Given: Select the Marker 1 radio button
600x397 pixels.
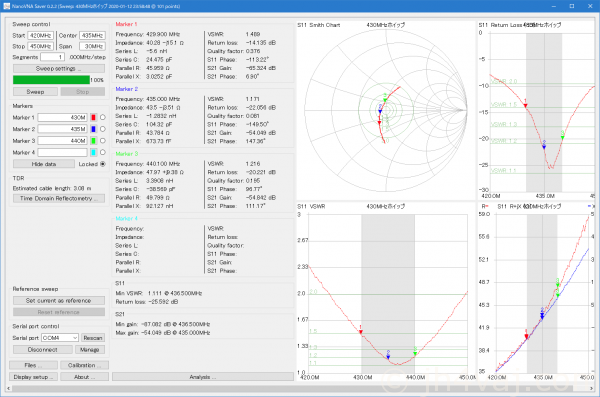Looking at the screenshot, I should (103, 118).
